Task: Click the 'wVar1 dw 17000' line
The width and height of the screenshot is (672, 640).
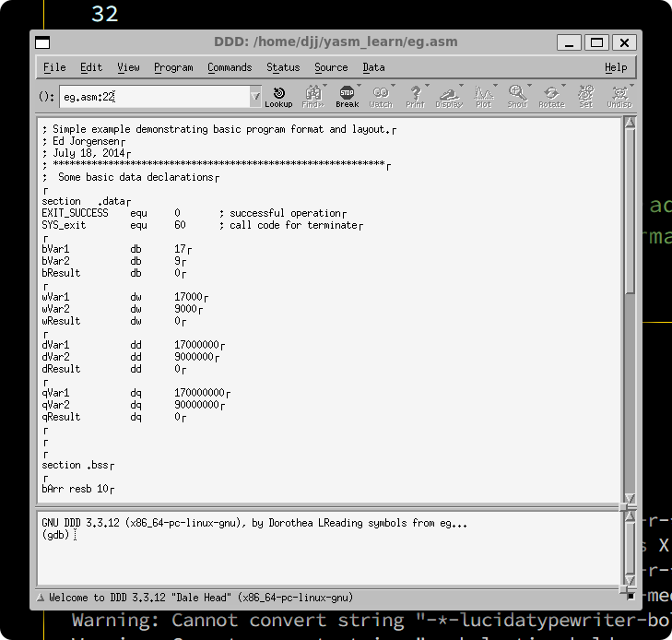Action: click(125, 297)
